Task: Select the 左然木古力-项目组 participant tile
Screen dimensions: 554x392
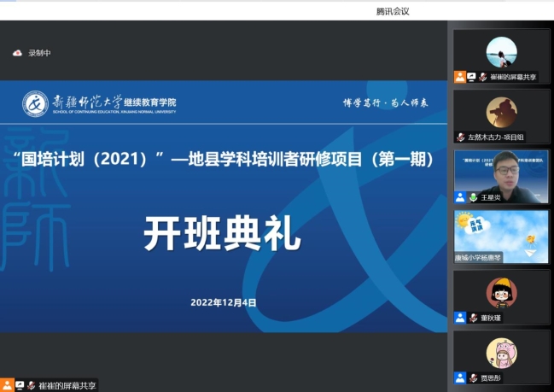Action: tap(501, 114)
